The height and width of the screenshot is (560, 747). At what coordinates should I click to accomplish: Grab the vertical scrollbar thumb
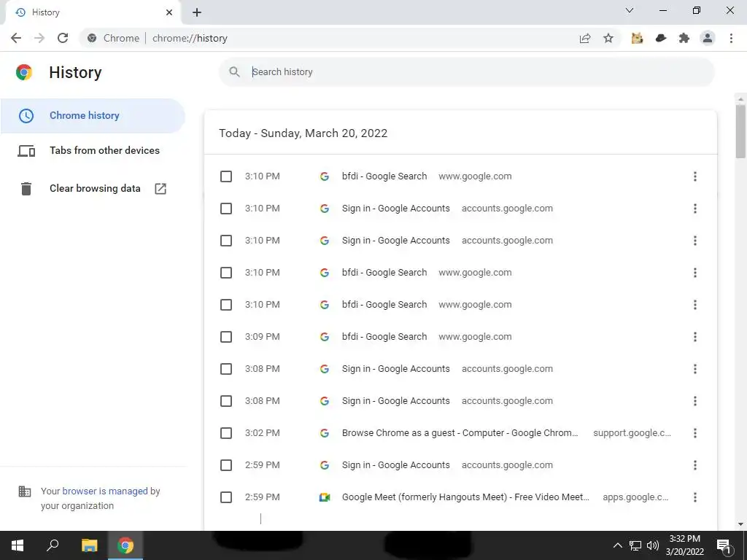point(740,131)
